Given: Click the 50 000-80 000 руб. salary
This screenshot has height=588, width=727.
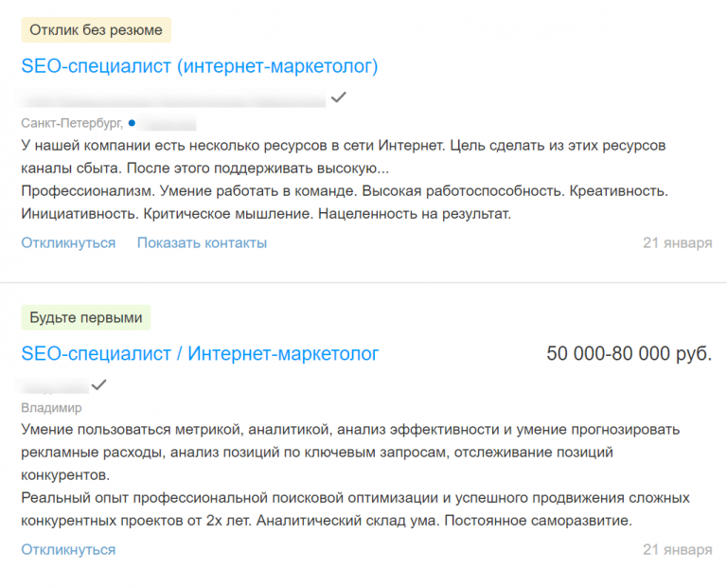Looking at the screenshot, I should pos(629,354).
